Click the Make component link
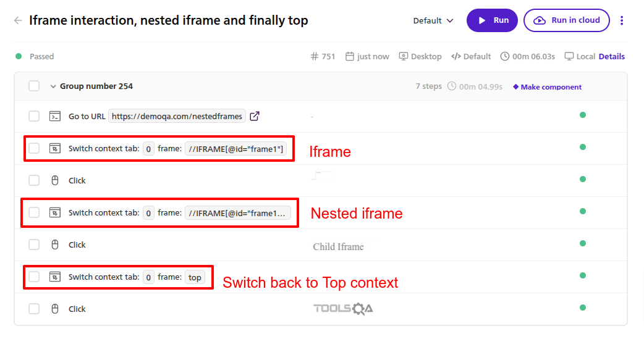The height and width of the screenshot is (339, 644). click(548, 87)
